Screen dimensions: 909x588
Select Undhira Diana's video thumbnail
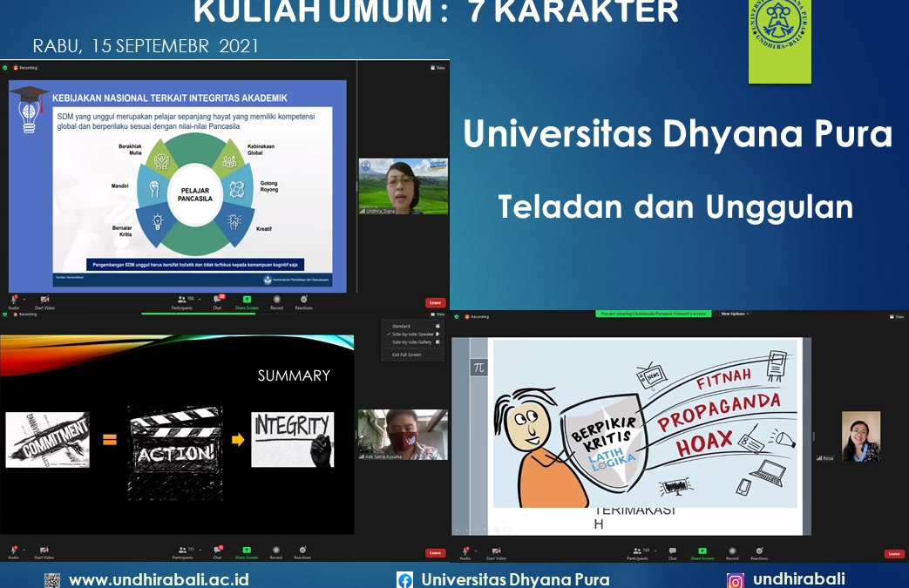(x=403, y=186)
